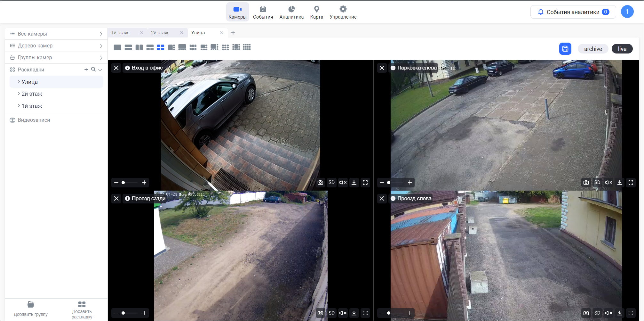Collapse the Раскладки section chevron
The height and width of the screenshot is (321, 644).
point(100,70)
